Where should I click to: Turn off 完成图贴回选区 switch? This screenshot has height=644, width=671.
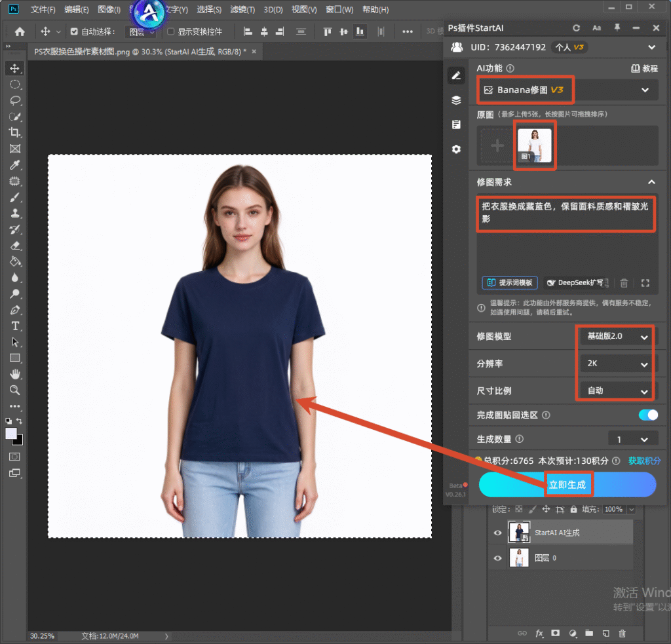[648, 415]
